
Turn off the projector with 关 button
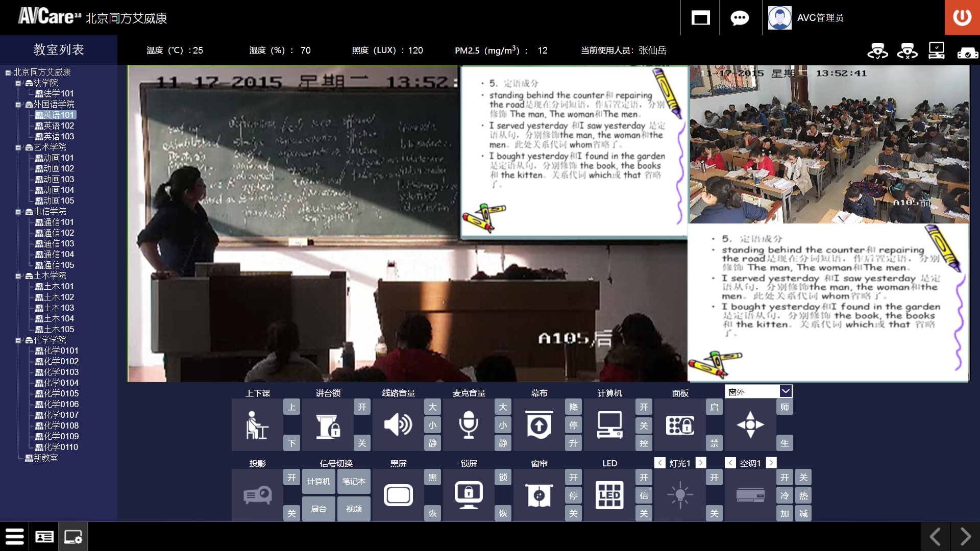(x=291, y=513)
